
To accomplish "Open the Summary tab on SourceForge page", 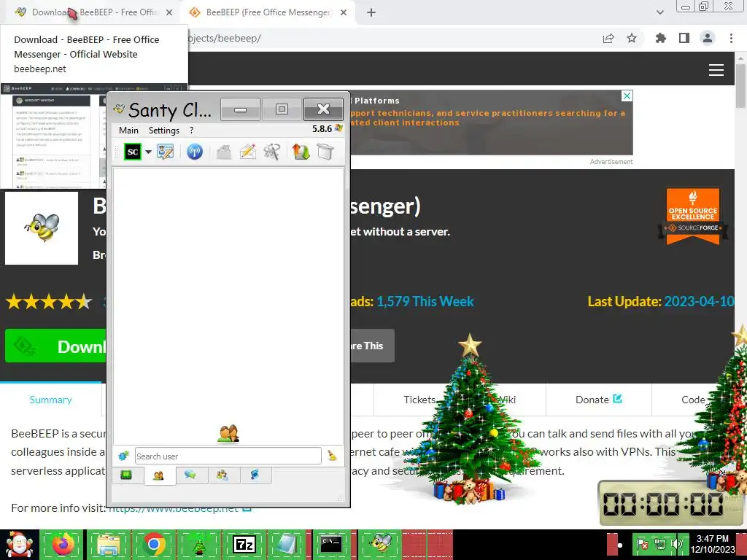I will pos(50,400).
